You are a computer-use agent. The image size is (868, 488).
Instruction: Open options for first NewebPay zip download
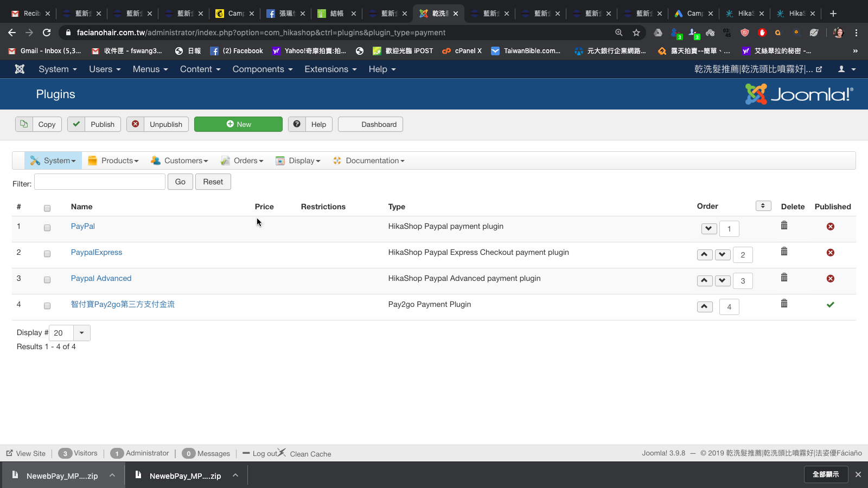point(112,475)
